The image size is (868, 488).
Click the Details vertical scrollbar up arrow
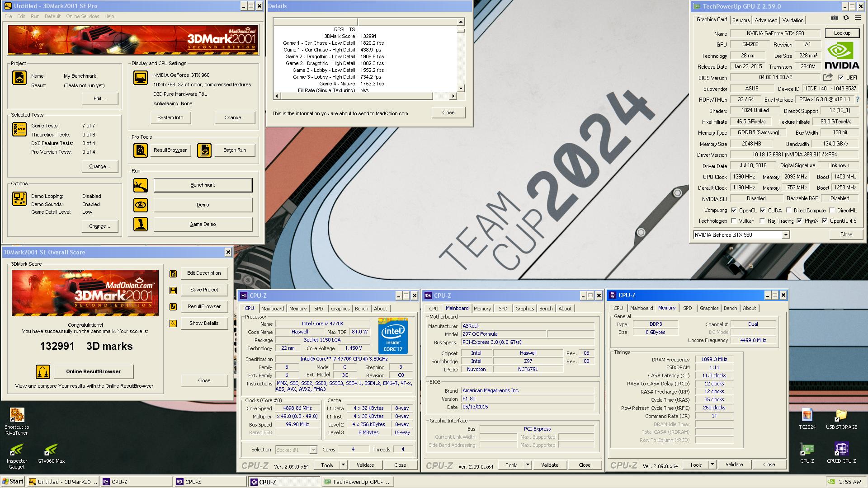click(461, 22)
